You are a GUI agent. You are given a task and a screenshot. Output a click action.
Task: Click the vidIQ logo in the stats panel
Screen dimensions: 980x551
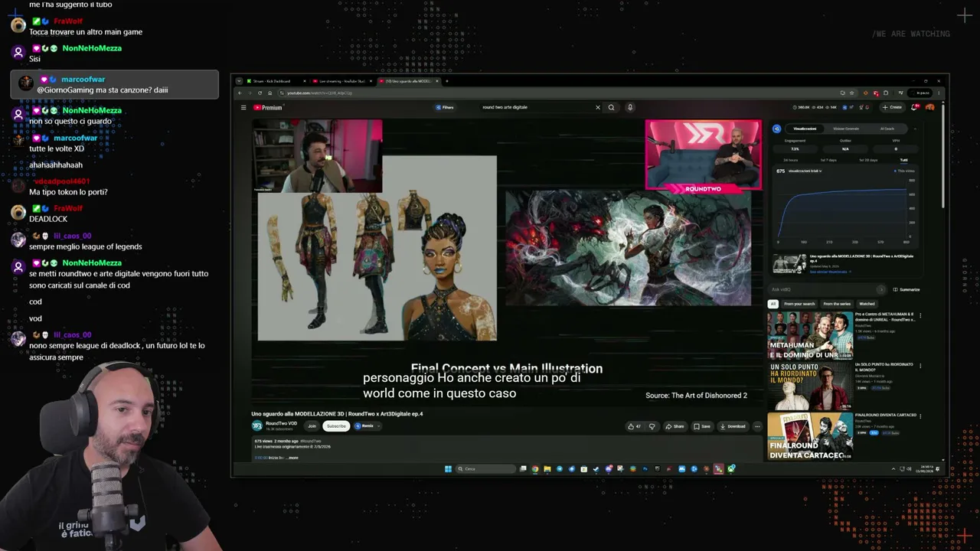pyautogui.click(x=776, y=129)
